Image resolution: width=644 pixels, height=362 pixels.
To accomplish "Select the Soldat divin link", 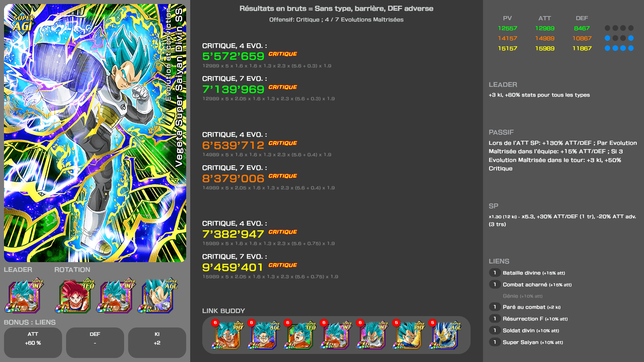I will (x=531, y=330).
